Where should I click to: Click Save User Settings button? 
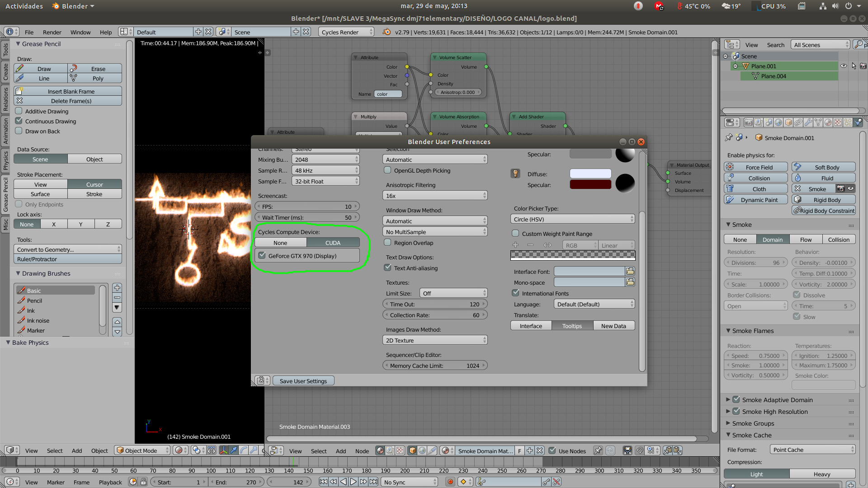point(303,381)
